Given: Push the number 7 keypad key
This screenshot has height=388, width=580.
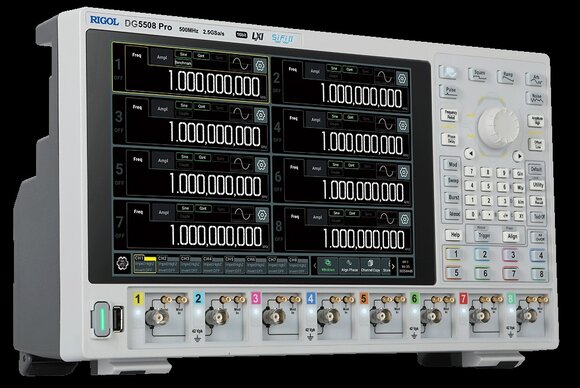Looking at the screenshot, I should [x=471, y=171].
